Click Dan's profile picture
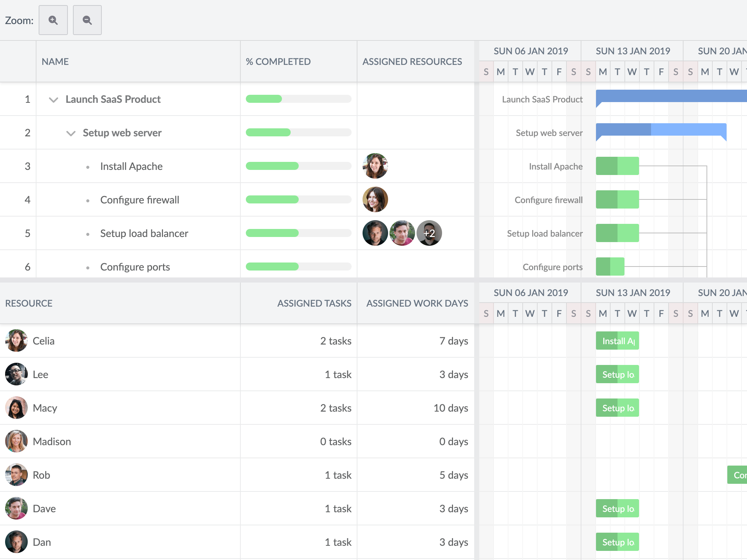Viewport: 747px width, 560px height. 16,542
